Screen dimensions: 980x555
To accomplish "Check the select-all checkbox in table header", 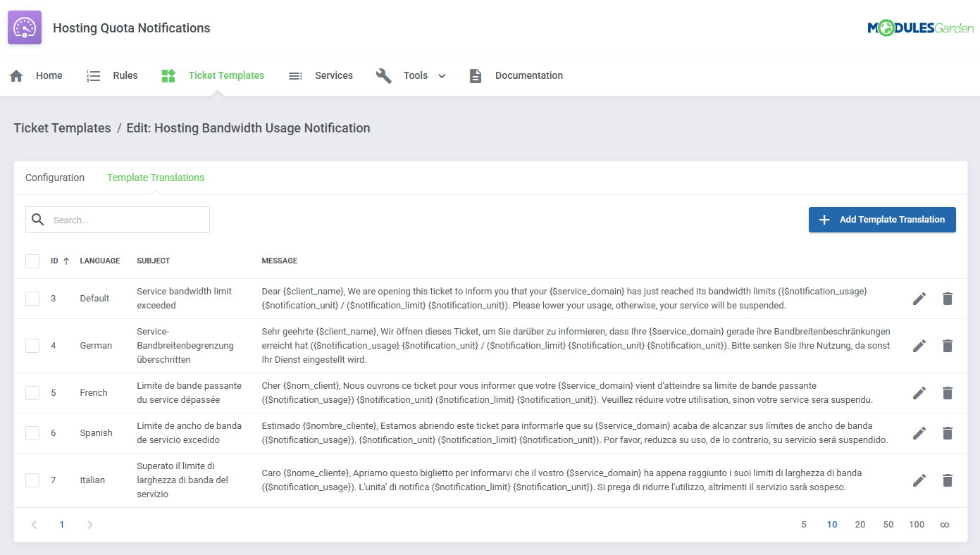I will point(32,261).
